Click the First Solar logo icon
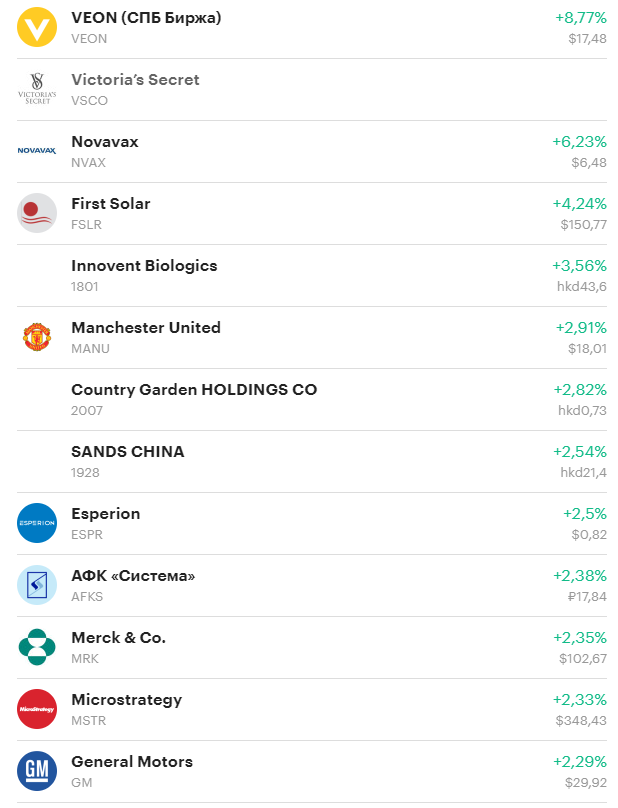618x808 pixels. tap(37, 213)
